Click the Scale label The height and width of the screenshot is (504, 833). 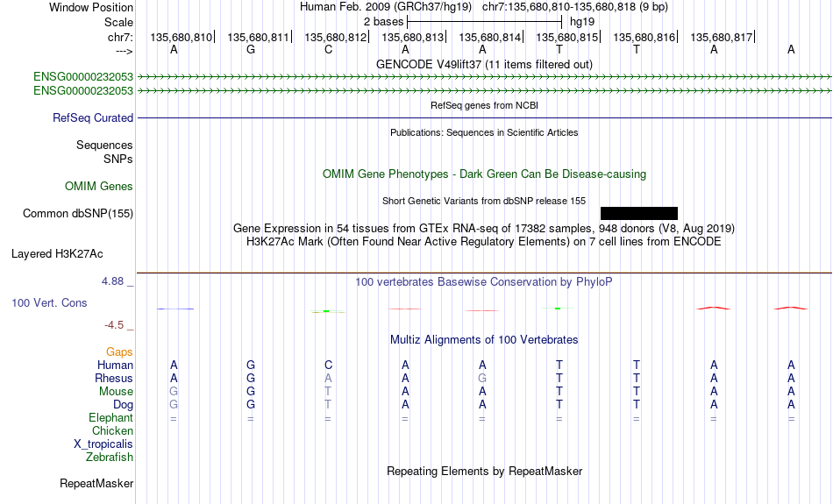click(x=119, y=22)
